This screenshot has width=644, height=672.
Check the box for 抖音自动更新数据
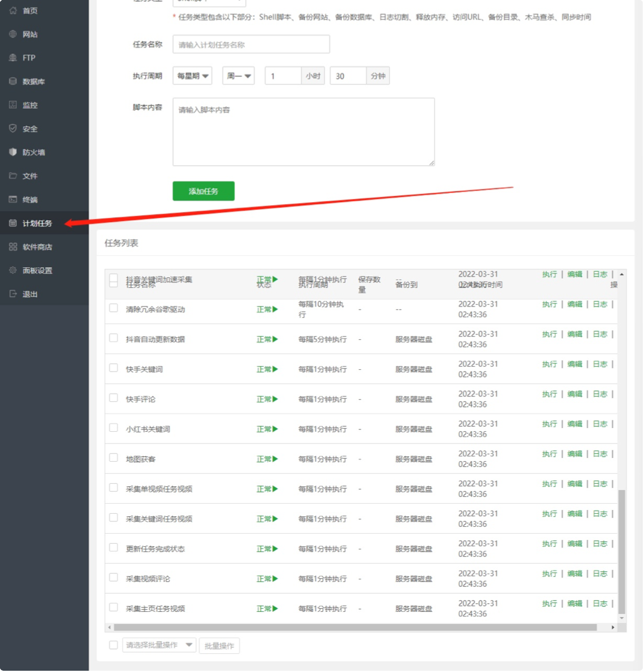[x=113, y=338]
